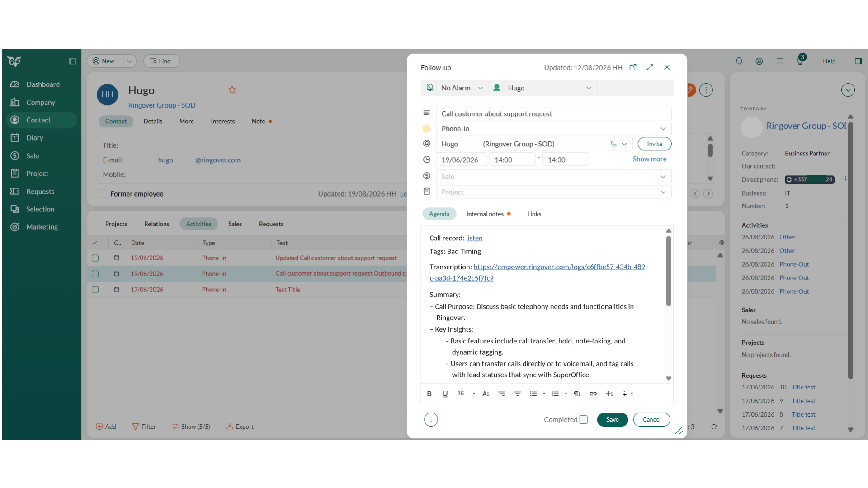The width and height of the screenshot is (868, 488).
Task: Click the follow-up title text field
Action: click(554, 114)
